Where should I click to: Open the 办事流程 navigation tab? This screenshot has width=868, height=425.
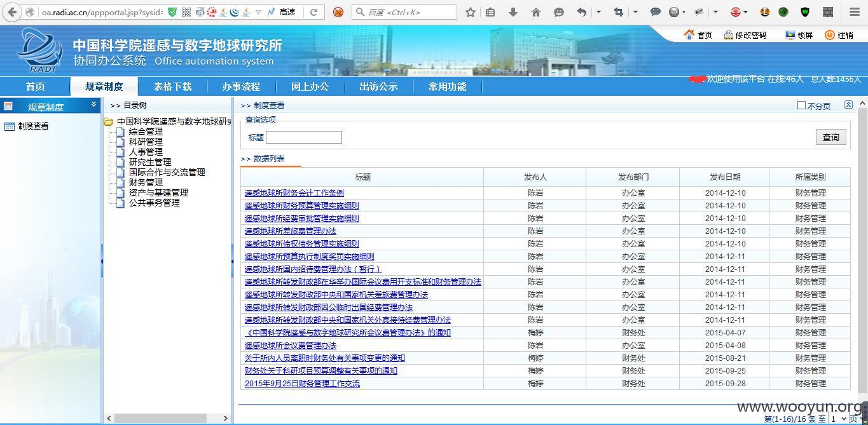click(x=241, y=86)
